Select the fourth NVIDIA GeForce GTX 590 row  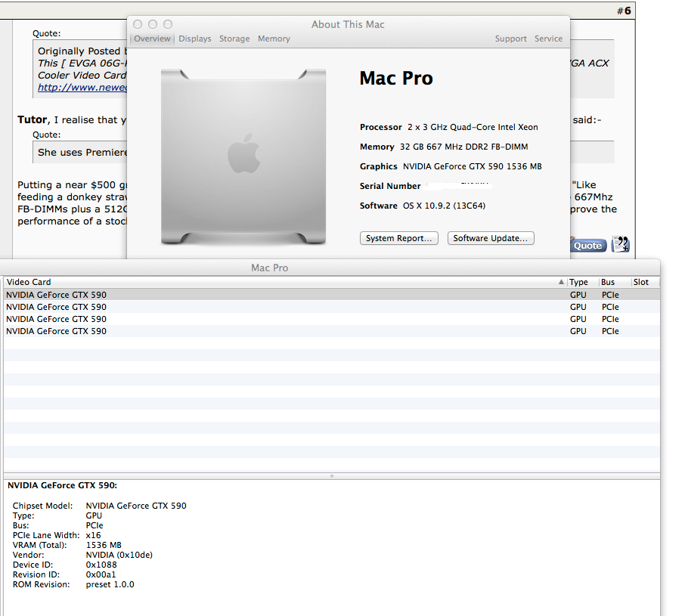[x=332, y=331]
